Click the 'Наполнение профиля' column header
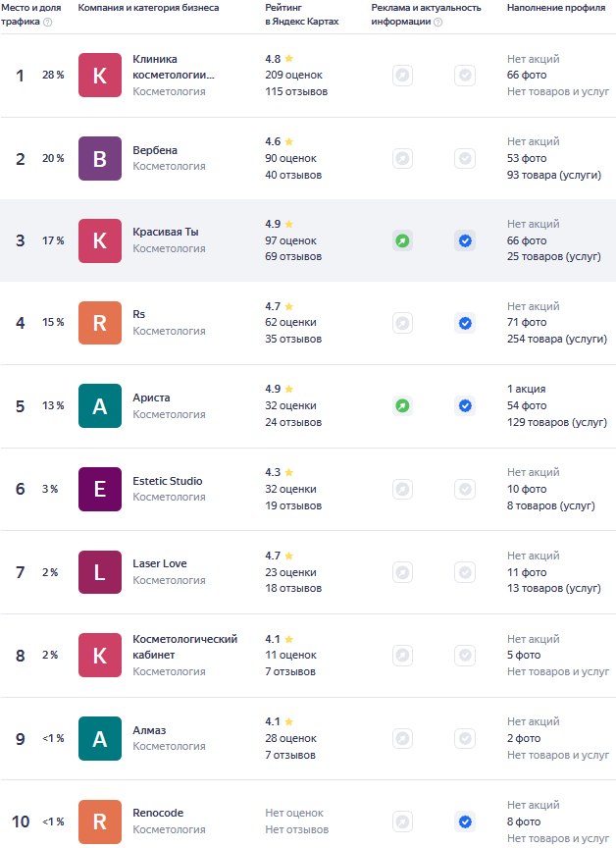 tap(556, 8)
